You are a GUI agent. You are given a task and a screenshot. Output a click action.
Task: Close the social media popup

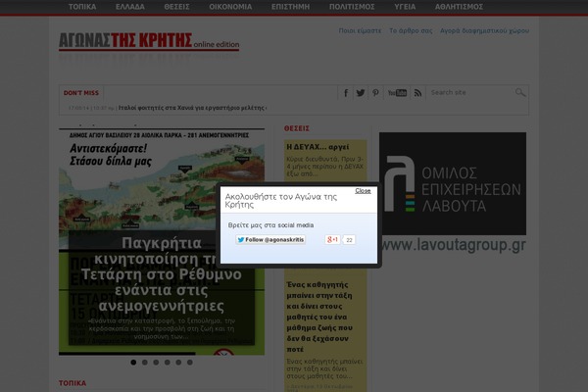pyautogui.click(x=363, y=190)
